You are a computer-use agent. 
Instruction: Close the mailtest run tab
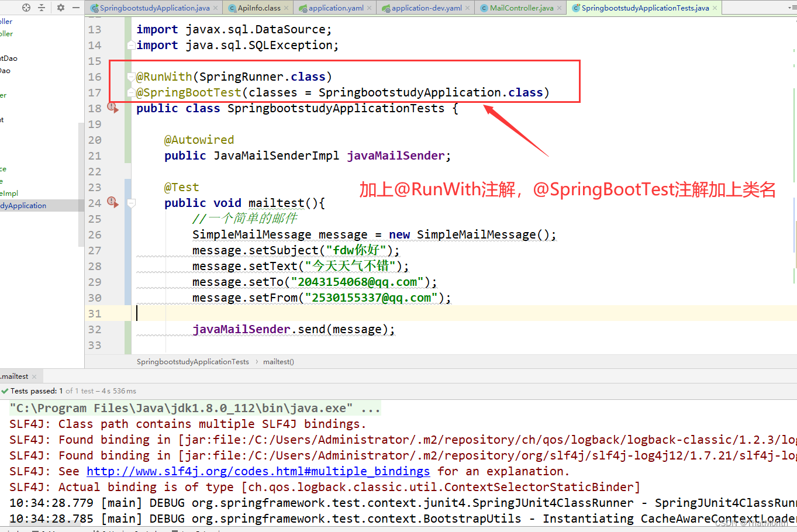34,376
